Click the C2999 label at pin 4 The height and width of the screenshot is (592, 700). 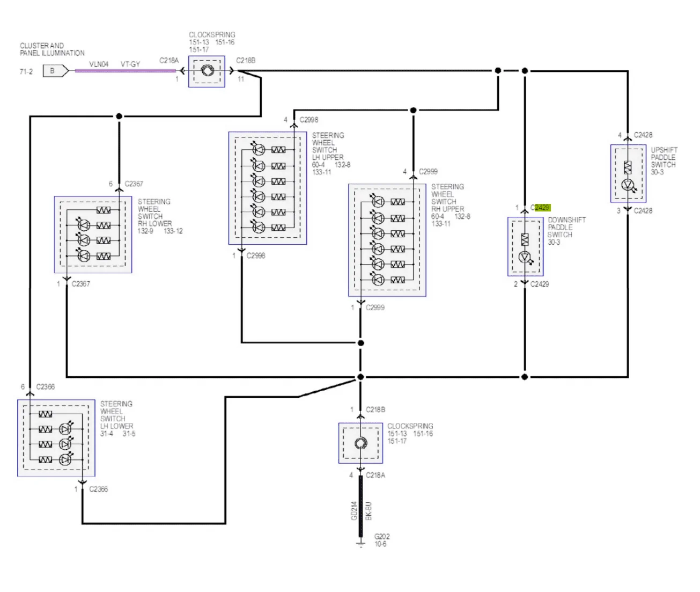[x=428, y=172]
